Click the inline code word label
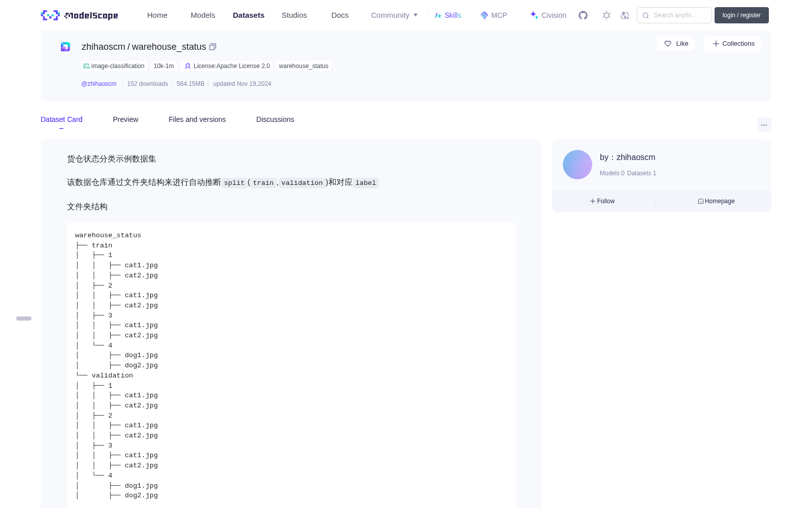Image resolution: width=812 pixels, height=508 pixels. click(366, 183)
